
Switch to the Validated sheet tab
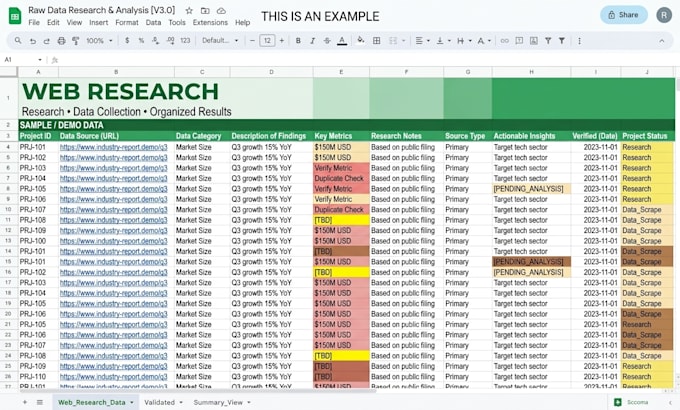159,402
